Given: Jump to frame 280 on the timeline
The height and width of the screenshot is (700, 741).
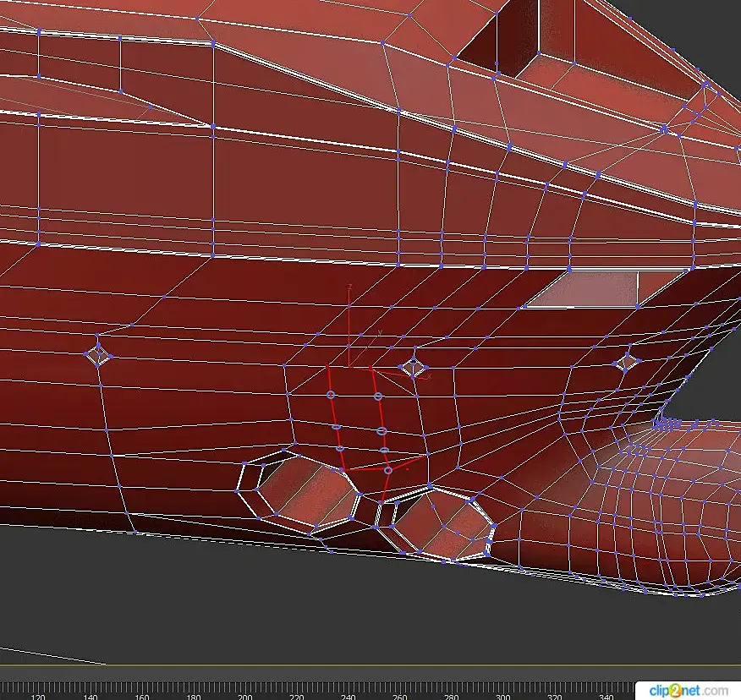Looking at the screenshot, I should point(451,697).
